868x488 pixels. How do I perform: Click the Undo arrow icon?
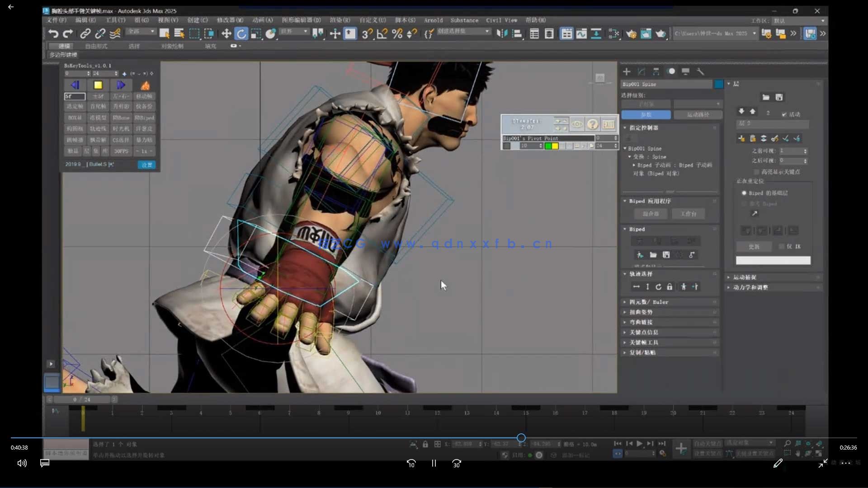53,33
